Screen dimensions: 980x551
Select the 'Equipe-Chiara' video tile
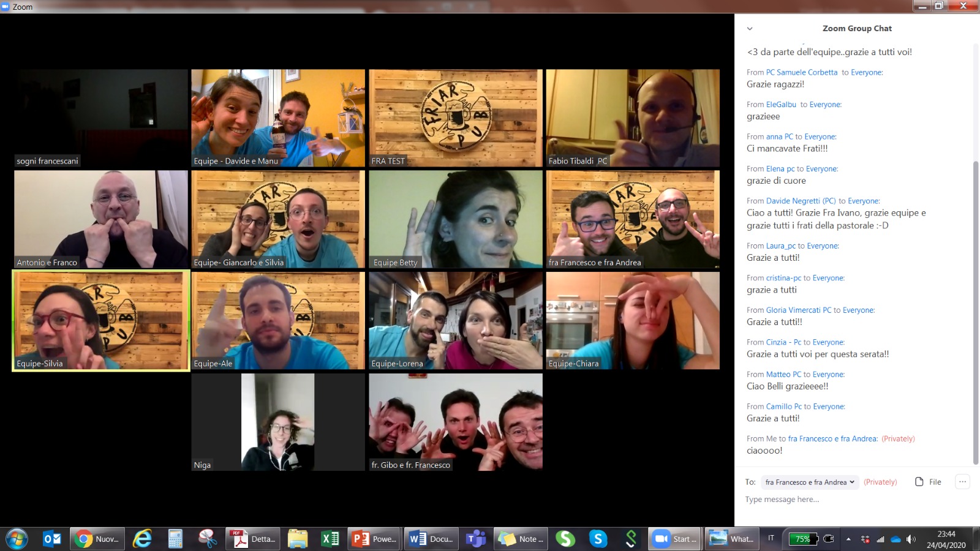[633, 321]
